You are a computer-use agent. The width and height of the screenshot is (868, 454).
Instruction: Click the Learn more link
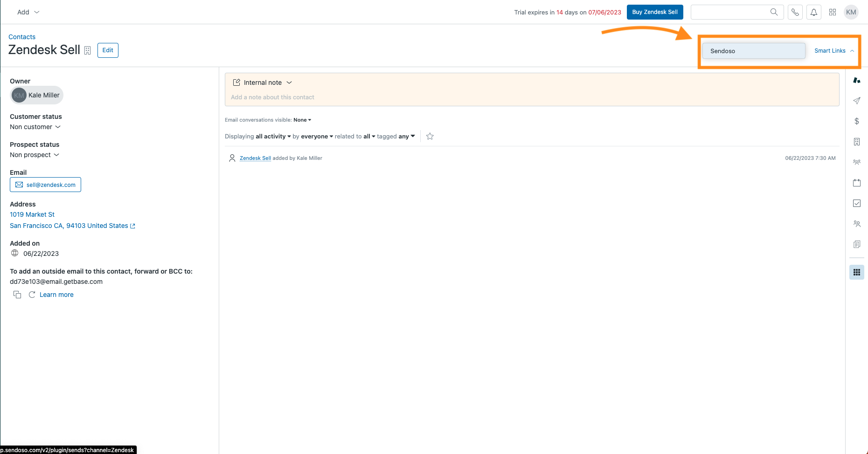(x=56, y=295)
